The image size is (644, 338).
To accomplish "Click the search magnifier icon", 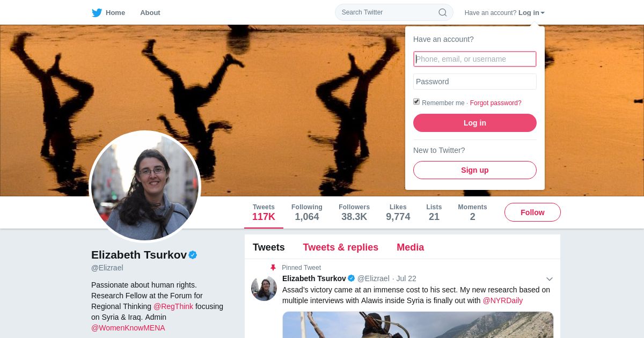I will point(443,12).
